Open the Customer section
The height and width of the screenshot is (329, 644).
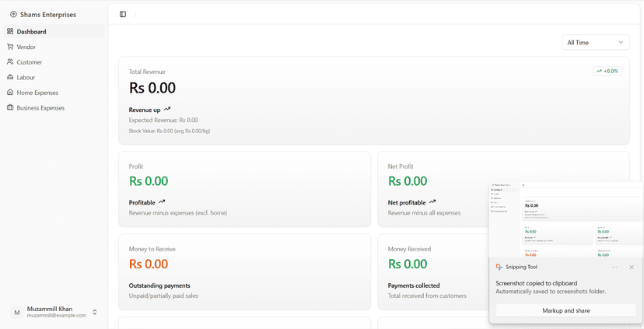[30, 62]
